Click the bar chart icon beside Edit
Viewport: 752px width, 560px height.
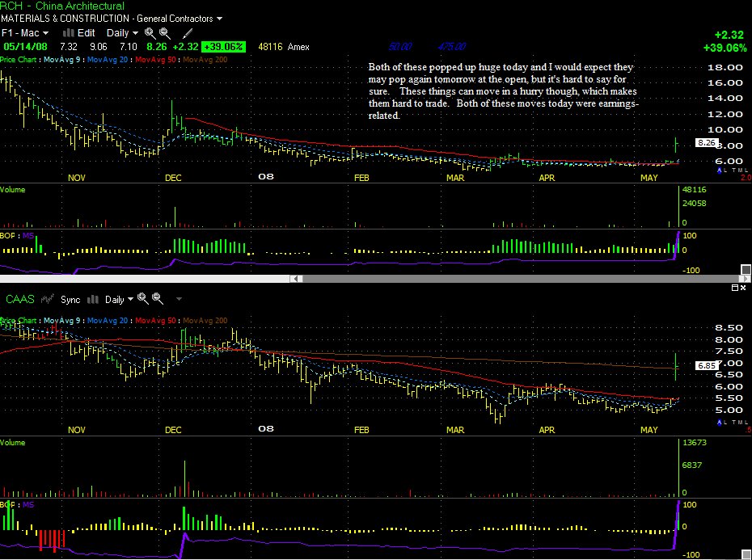click(x=69, y=32)
